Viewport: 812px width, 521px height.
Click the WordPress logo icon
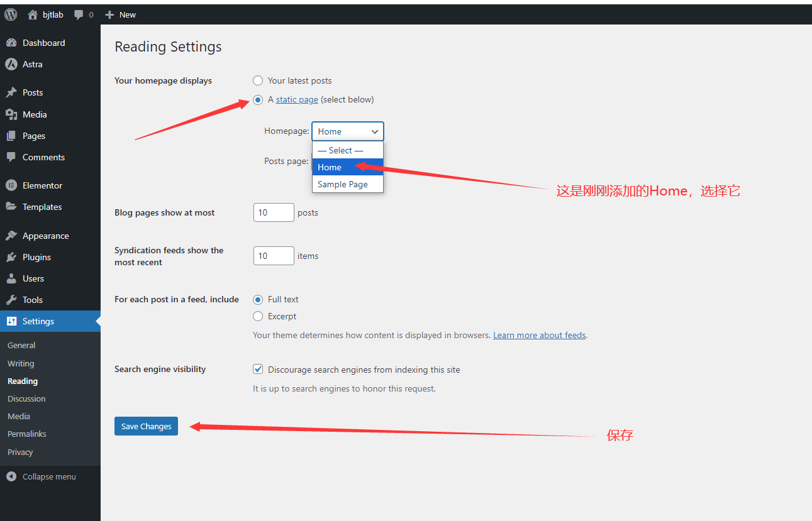click(11, 14)
